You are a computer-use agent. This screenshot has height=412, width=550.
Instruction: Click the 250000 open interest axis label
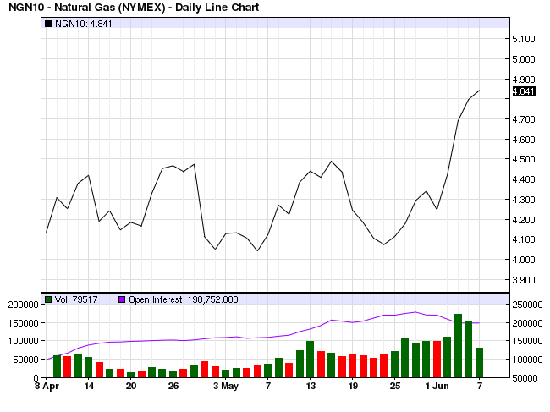click(x=527, y=305)
